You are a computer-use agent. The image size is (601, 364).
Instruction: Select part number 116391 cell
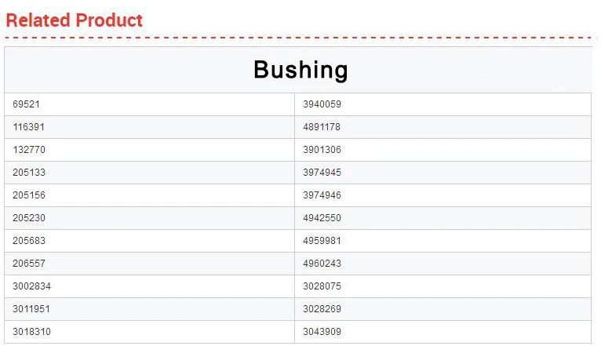(x=29, y=127)
